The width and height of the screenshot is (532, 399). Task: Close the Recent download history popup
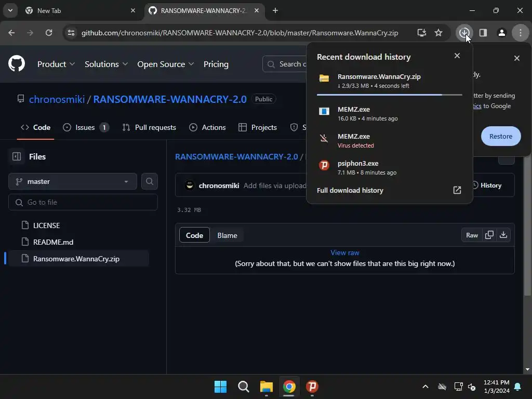(x=457, y=56)
